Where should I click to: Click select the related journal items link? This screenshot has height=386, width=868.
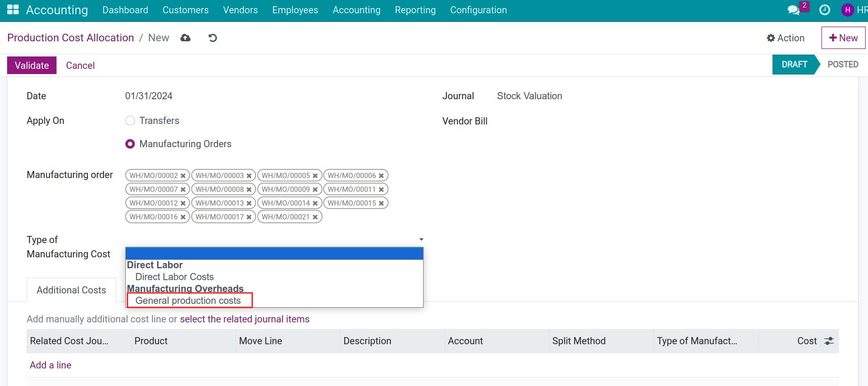coord(245,319)
